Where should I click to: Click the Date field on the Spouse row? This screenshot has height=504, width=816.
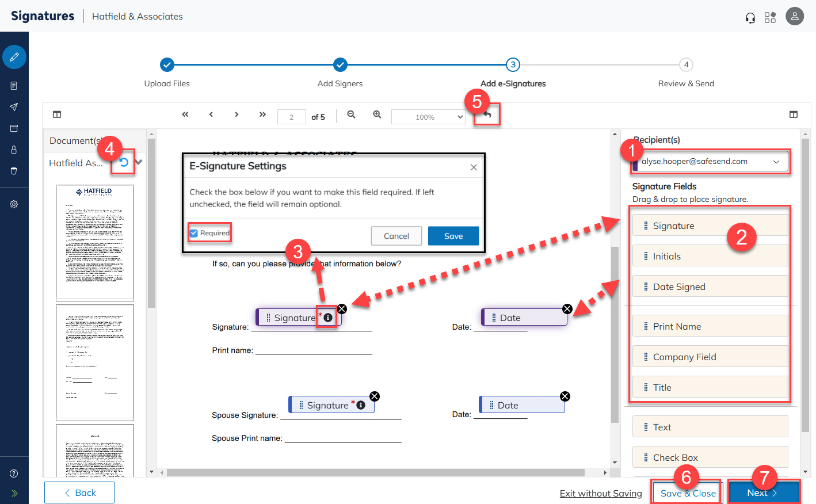point(521,404)
